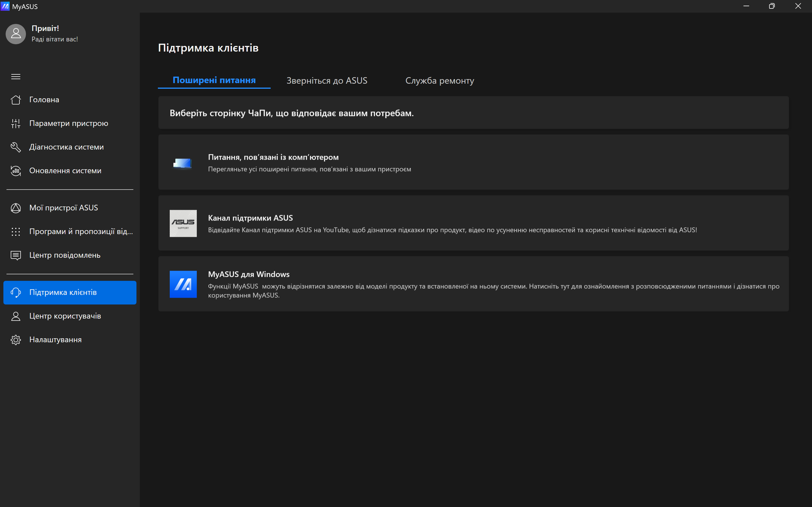Viewport: 812px width, 507px height.
Task: Open Служба ремонту tab
Action: point(440,81)
